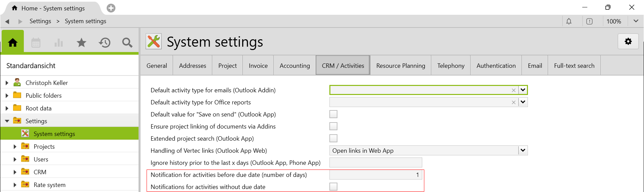
Task: Navigate back with the left arrow button
Action: point(7,21)
